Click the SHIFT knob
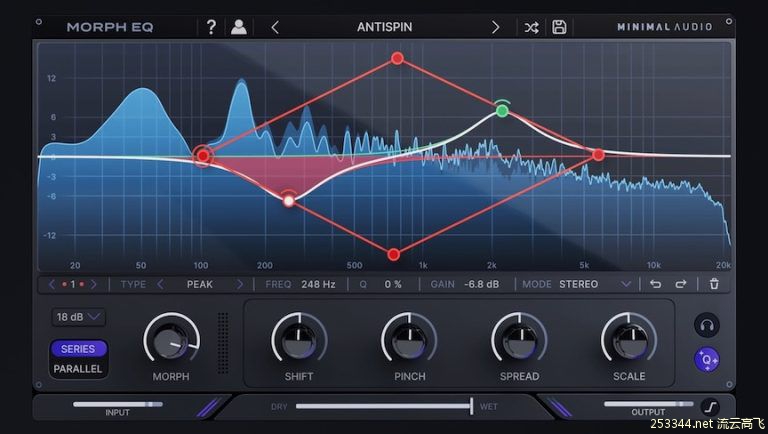This screenshot has height=434, width=768. tap(299, 341)
